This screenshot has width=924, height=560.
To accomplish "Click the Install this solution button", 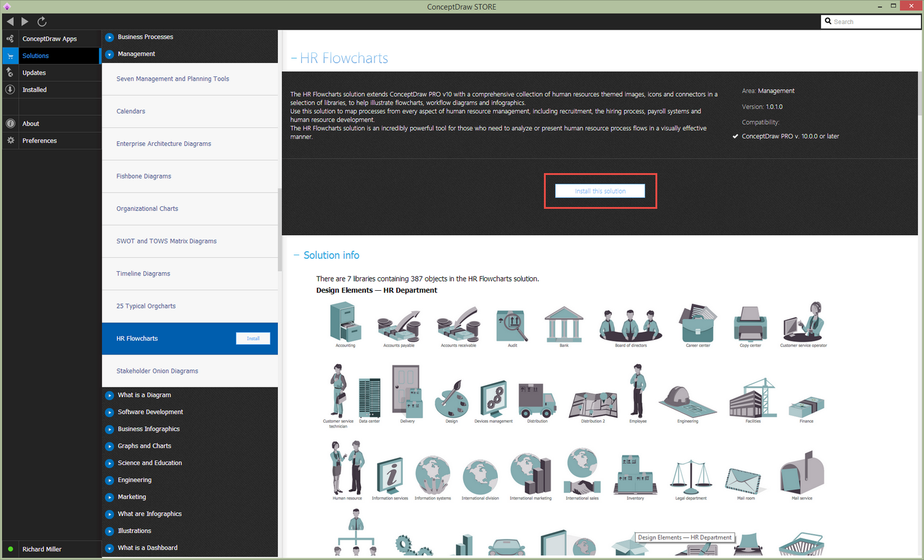I will (600, 191).
